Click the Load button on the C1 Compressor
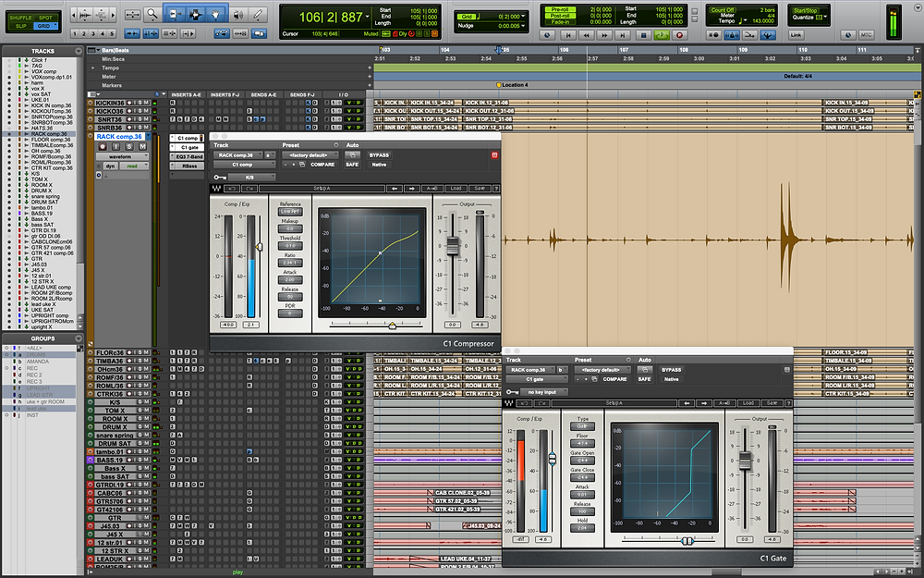 pyautogui.click(x=457, y=187)
